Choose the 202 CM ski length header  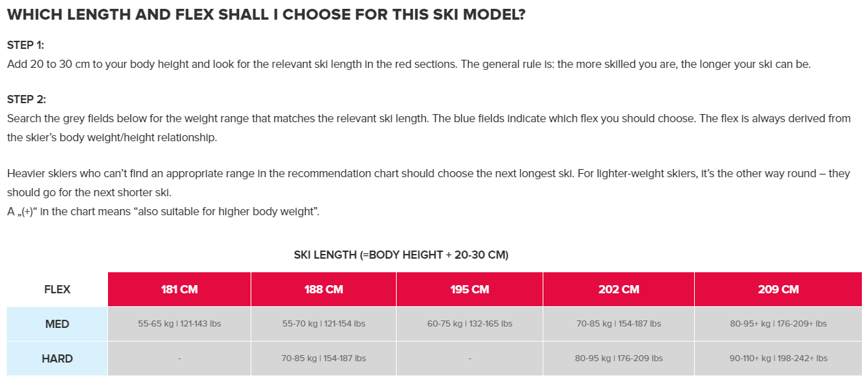click(x=619, y=289)
